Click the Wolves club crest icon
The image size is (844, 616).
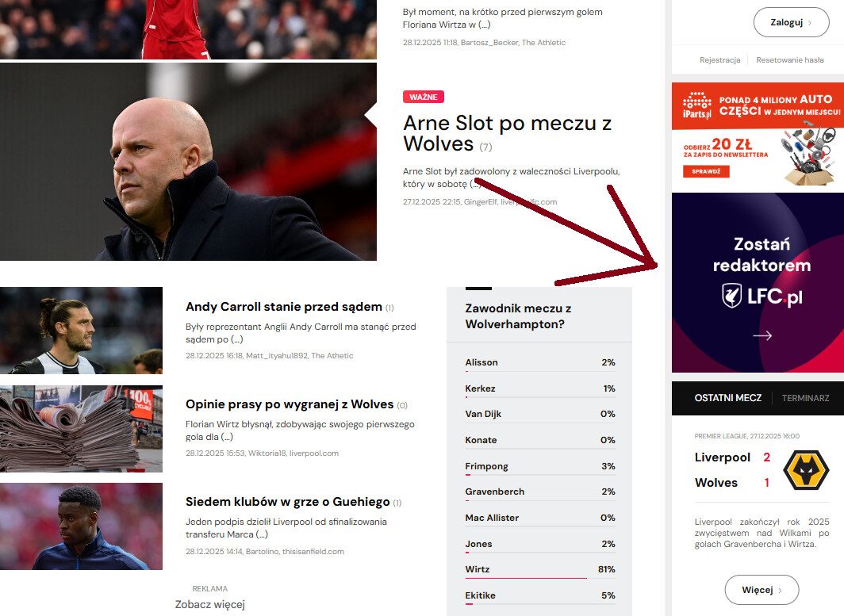[x=806, y=470]
